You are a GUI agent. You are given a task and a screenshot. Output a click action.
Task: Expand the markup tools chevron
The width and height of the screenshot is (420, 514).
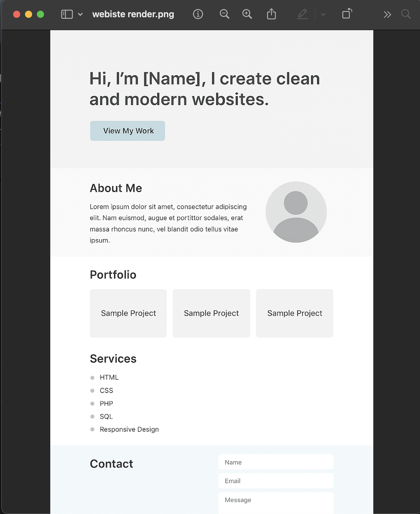coord(323,14)
